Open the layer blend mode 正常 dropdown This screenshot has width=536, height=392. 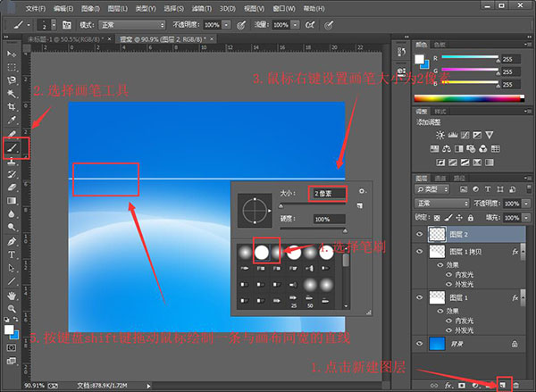442,204
